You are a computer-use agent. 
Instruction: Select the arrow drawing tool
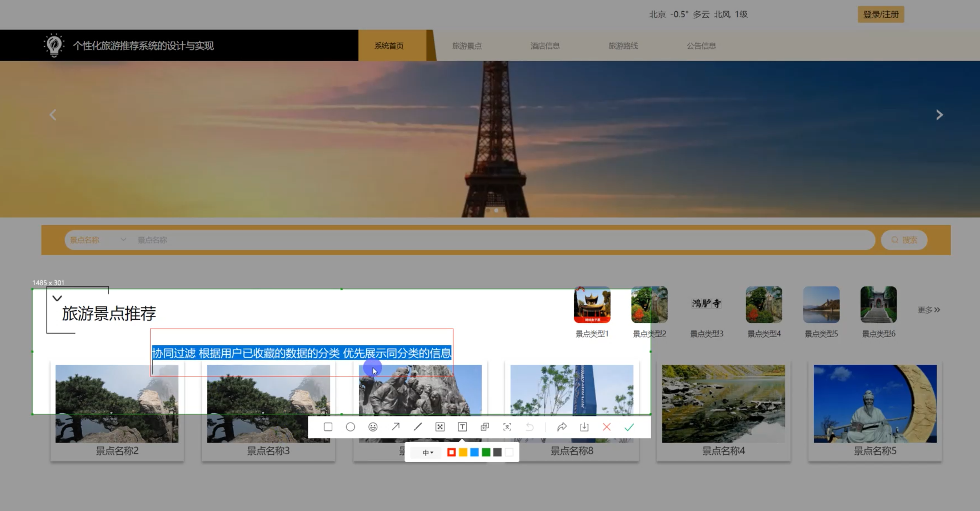395,427
